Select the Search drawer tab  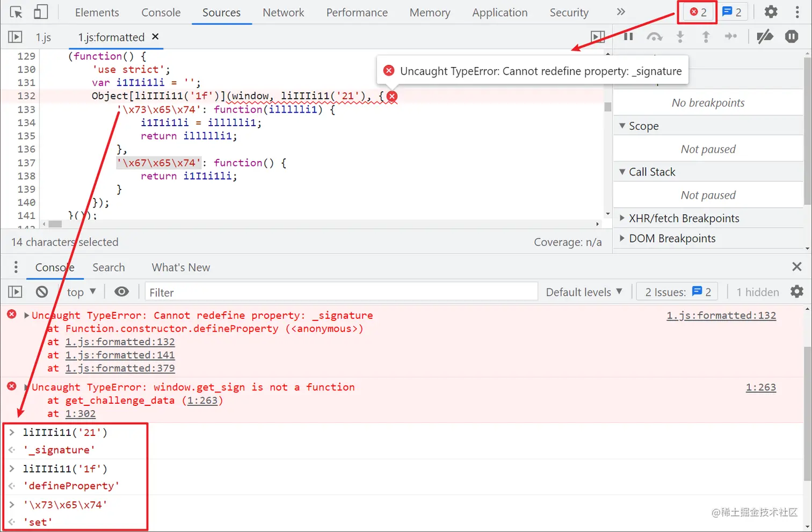[x=108, y=267]
